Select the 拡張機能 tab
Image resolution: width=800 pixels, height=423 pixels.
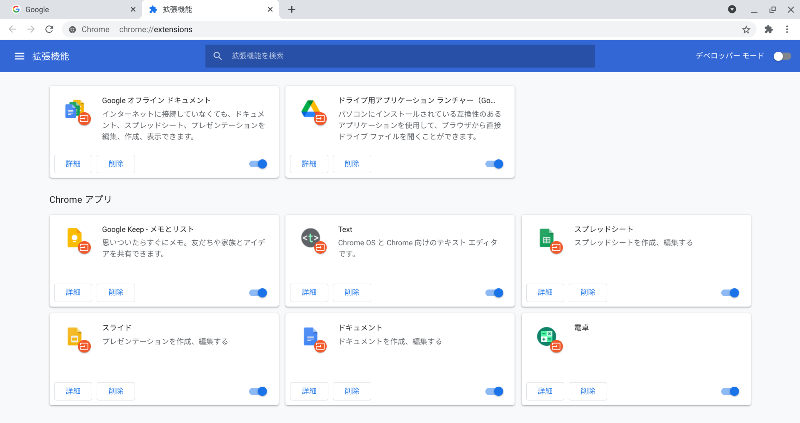(x=210, y=9)
